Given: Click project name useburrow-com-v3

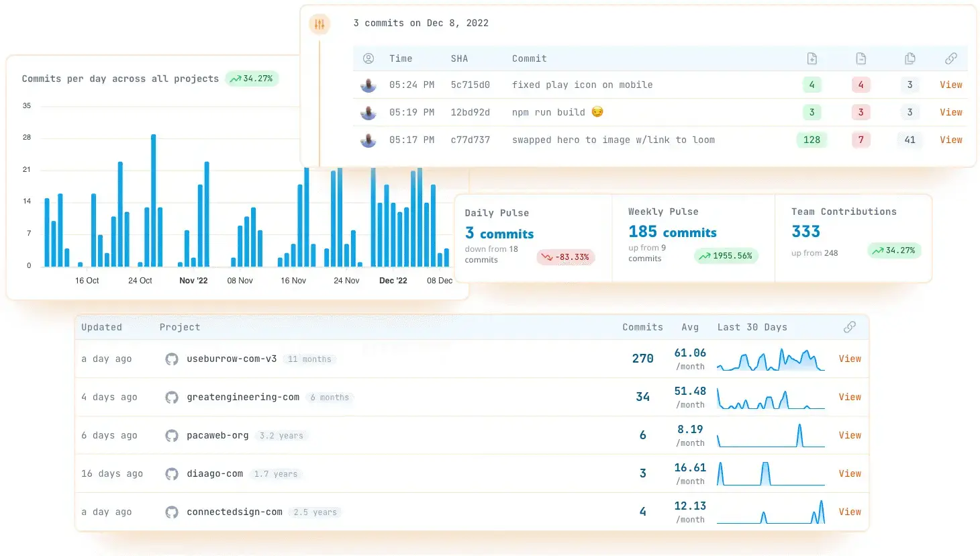Looking at the screenshot, I should [232, 359].
